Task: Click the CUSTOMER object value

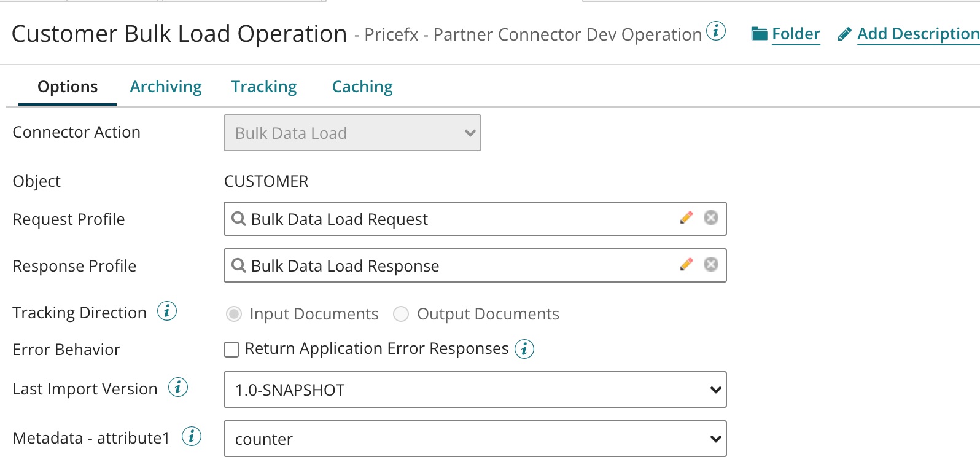Action: 266,181
